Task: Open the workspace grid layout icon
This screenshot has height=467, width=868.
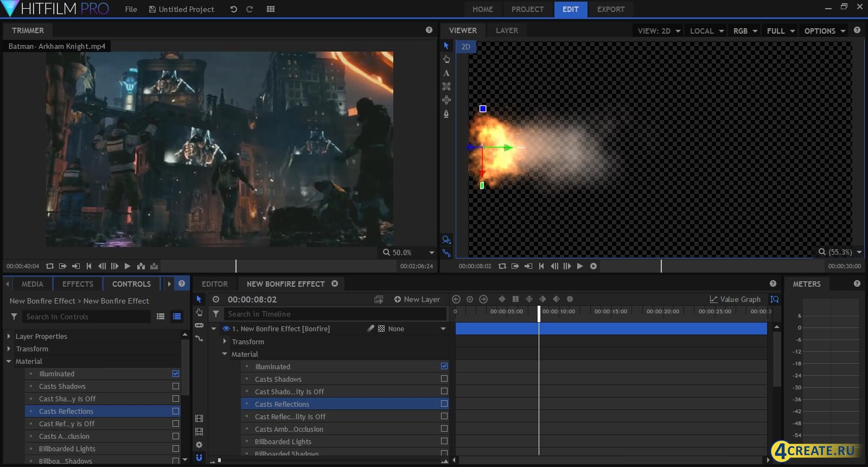Action: coord(271,9)
